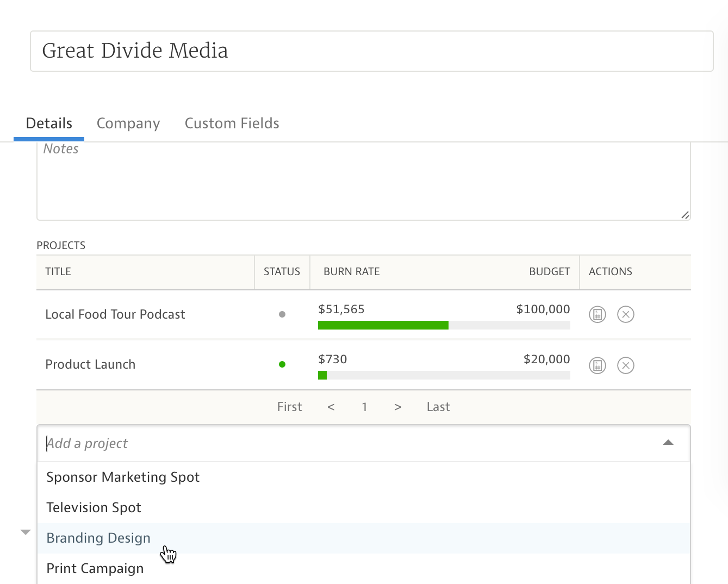Choose Sponsor Marketing Spot option
Image resolution: width=728 pixels, height=584 pixels.
point(123,477)
